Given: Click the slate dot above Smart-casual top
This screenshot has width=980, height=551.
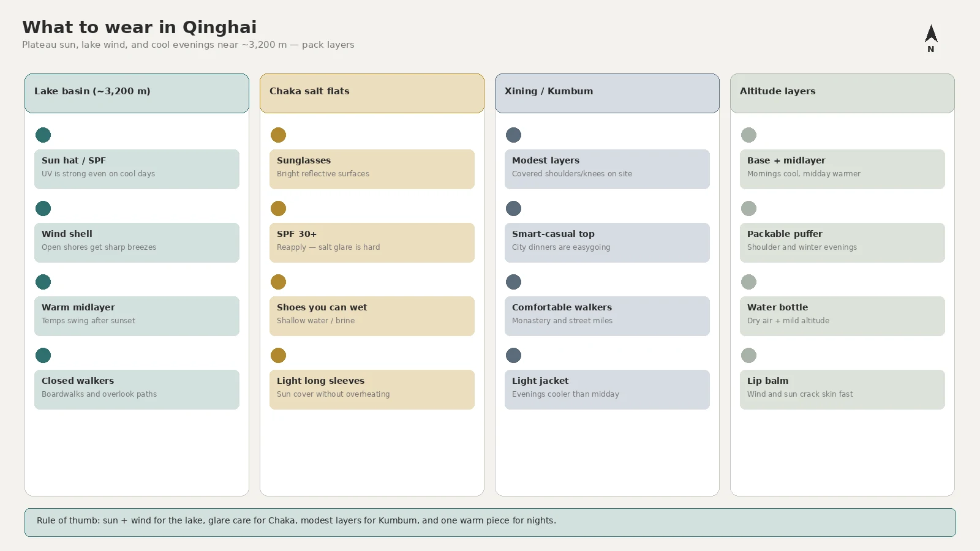Looking at the screenshot, I should 513,208.
